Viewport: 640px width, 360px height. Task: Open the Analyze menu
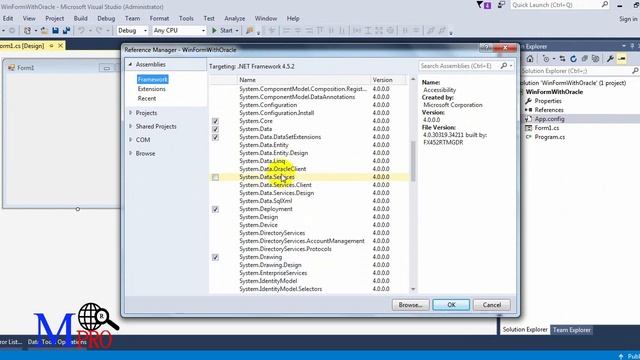coord(235,18)
